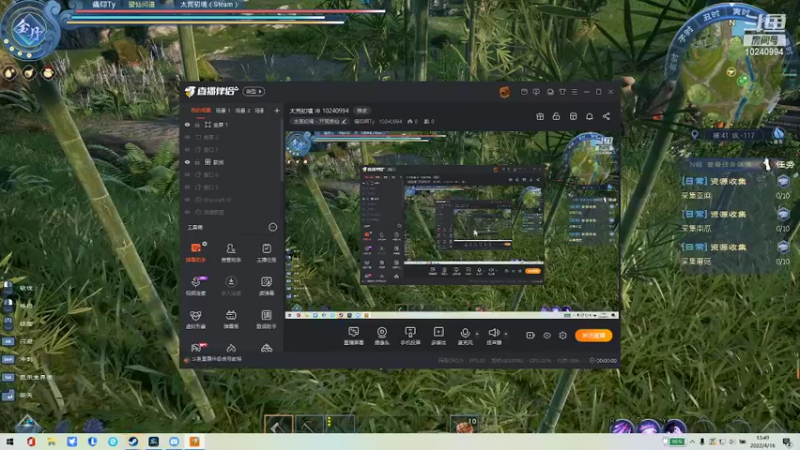
Task: Add a camera source
Action: [382, 336]
